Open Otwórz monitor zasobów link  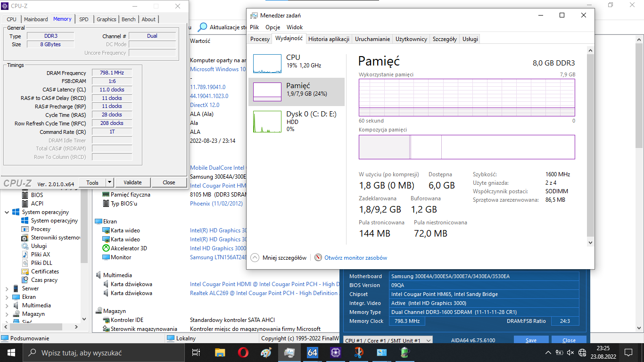tap(351, 258)
